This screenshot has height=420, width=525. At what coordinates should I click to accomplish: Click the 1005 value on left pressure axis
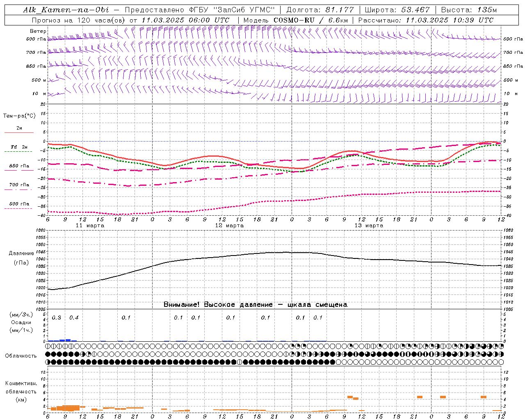pyautogui.click(x=41, y=309)
